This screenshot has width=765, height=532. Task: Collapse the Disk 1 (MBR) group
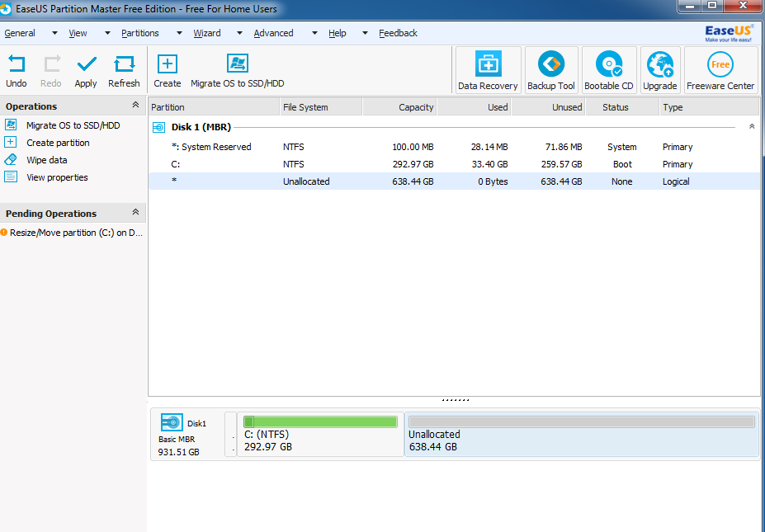pyautogui.click(x=752, y=126)
